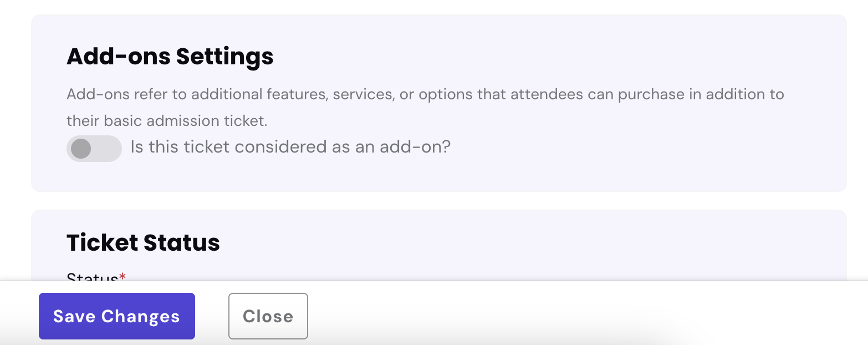The width and height of the screenshot is (868, 345).
Task: Click the word 'Ticket' in the lower heading
Action: coord(102,243)
